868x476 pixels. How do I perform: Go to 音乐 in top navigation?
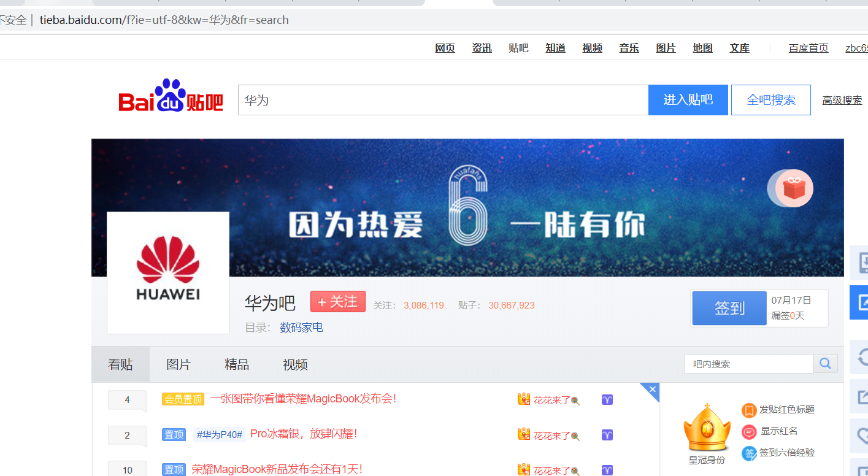629,48
